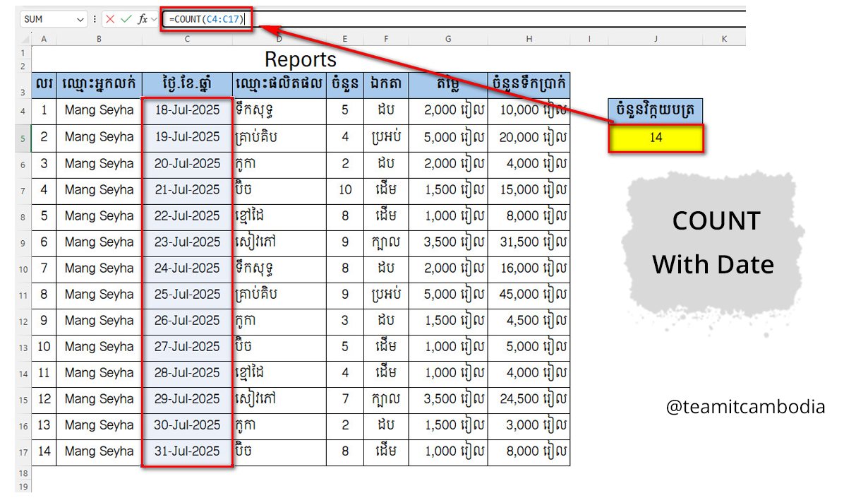Click the three-dot handle beside Name Box
Viewport: 868px width, 498px height.
point(95,20)
